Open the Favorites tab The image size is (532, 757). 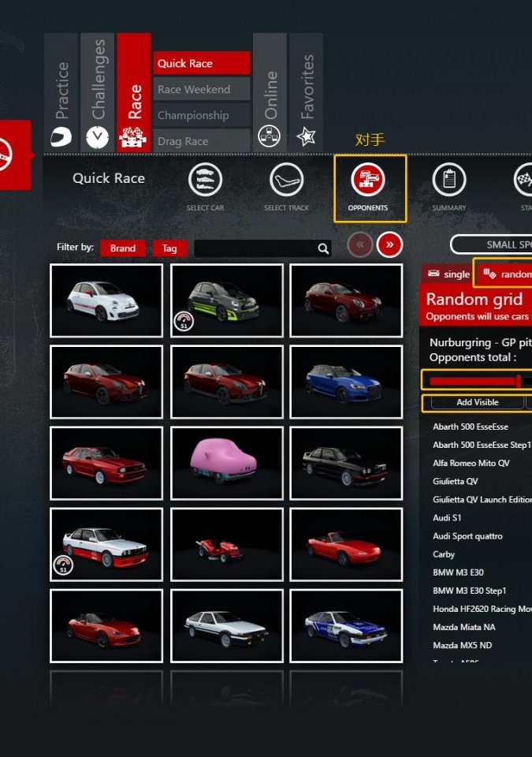pos(306,92)
